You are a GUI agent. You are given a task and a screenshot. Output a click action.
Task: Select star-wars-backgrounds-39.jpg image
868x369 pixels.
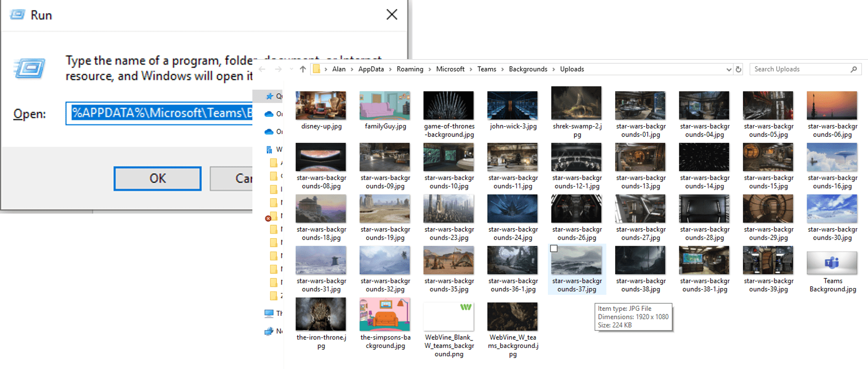pos(768,260)
